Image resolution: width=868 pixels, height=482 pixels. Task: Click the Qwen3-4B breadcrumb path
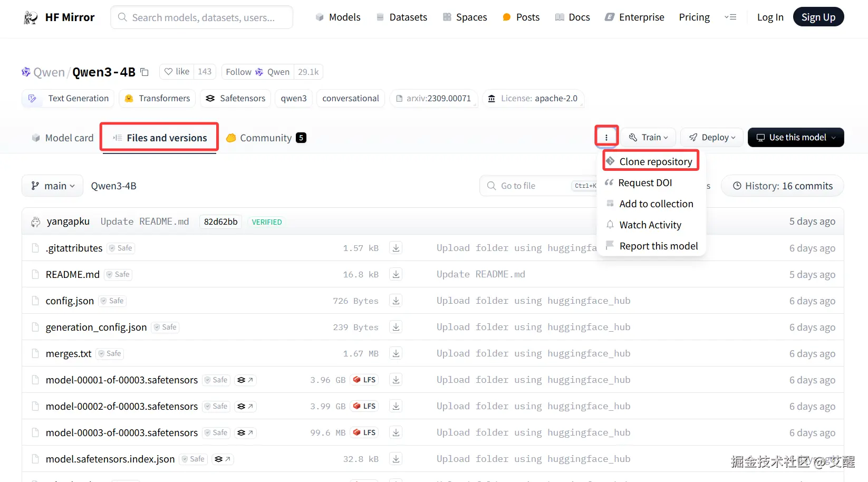tap(114, 186)
